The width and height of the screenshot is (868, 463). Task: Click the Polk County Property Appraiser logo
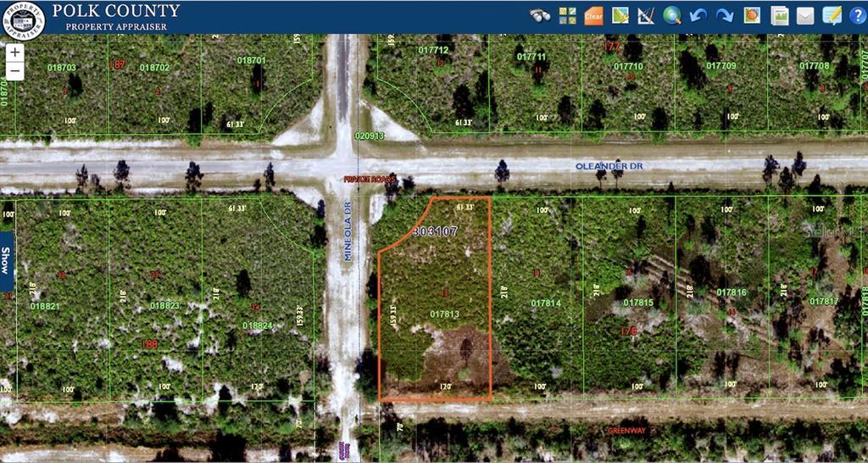point(23,20)
